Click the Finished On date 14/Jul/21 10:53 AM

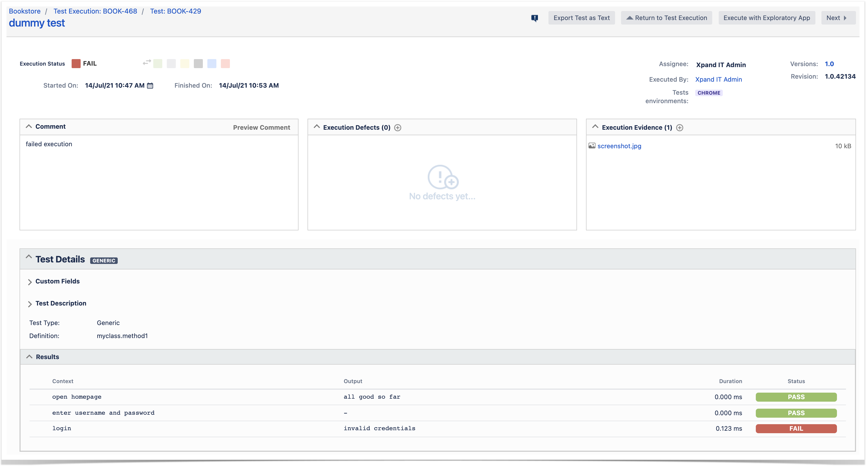(249, 86)
